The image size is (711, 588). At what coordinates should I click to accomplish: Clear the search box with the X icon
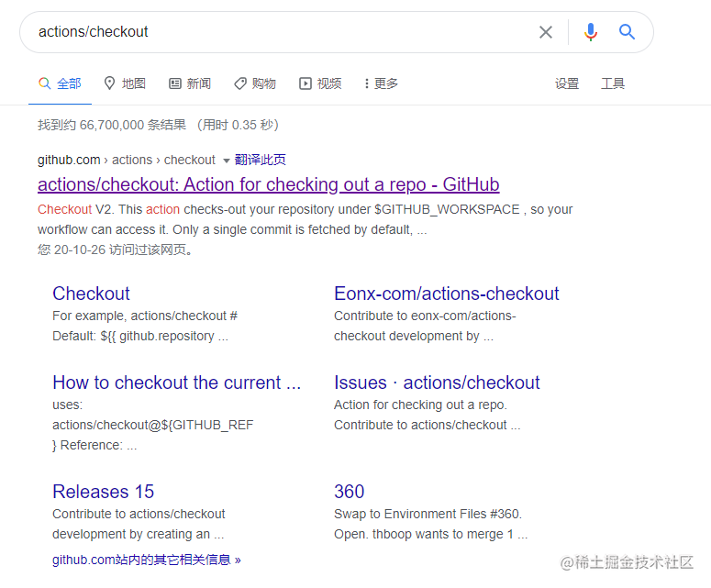pyautogui.click(x=546, y=32)
